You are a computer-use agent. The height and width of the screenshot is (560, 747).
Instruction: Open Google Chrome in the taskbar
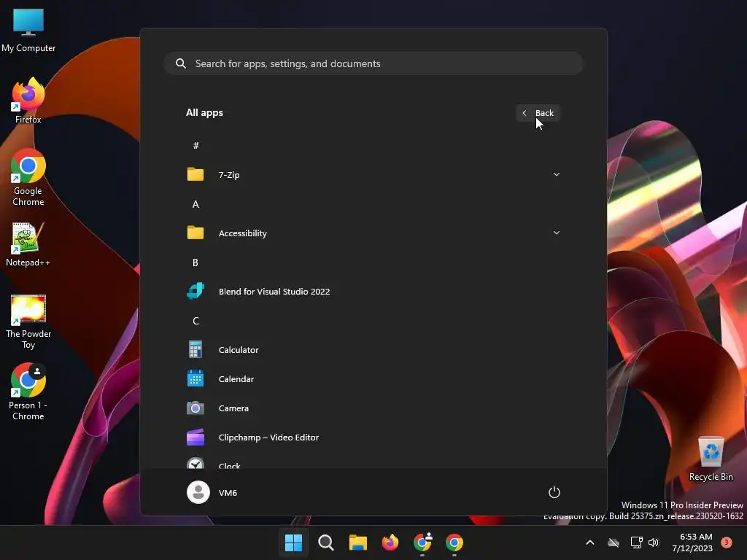[x=454, y=542]
